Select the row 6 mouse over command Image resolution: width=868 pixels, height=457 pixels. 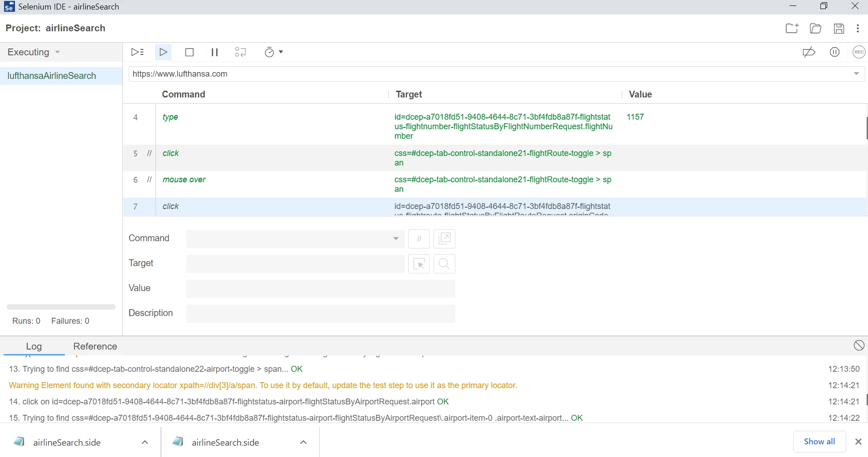coord(495,184)
